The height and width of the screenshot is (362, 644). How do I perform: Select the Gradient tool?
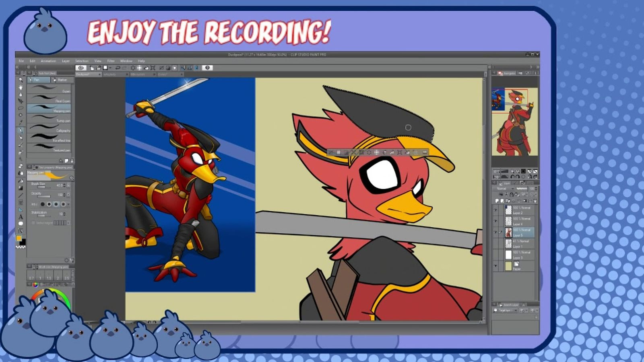pyautogui.click(x=21, y=188)
